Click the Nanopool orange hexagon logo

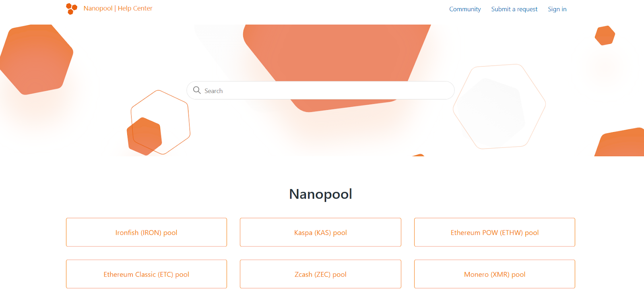click(71, 8)
